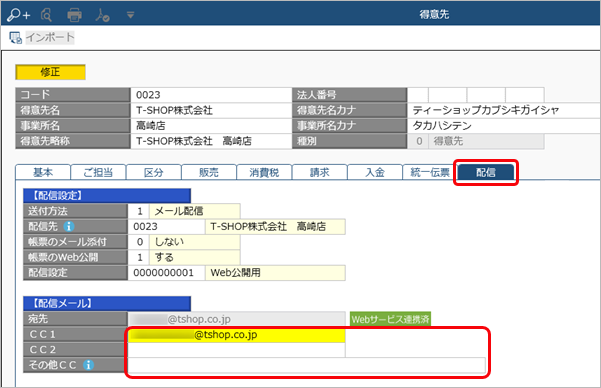Click the コード field showing 0023
601x388 pixels.
pyautogui.click(x=211, y=95)
